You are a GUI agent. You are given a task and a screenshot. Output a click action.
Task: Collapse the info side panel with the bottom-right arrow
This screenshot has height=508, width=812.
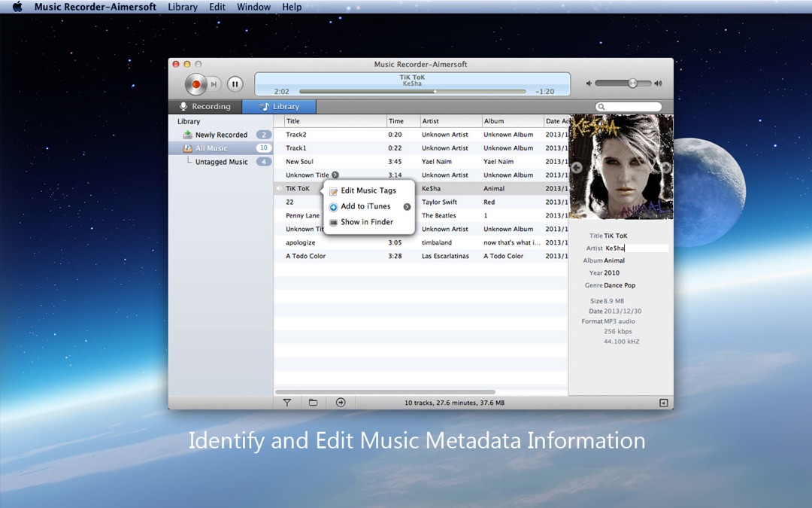pyautogui.click(x=663, y=403)
